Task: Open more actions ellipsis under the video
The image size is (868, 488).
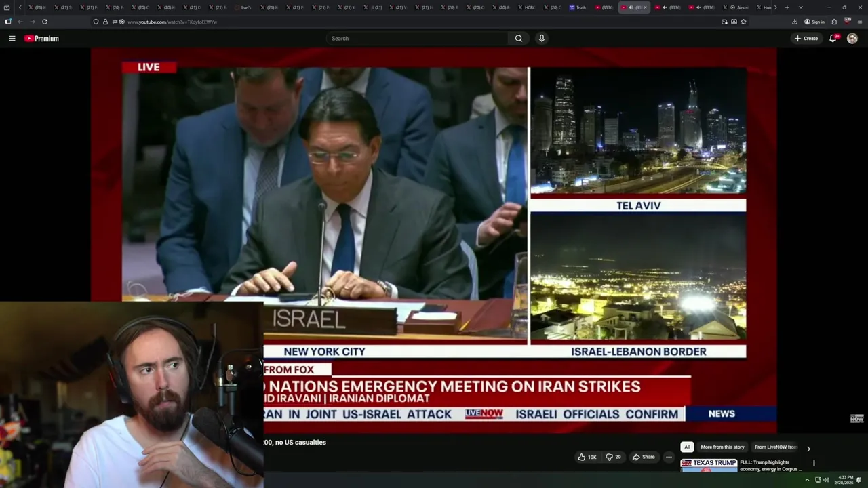Action: (x=669, y=457)
